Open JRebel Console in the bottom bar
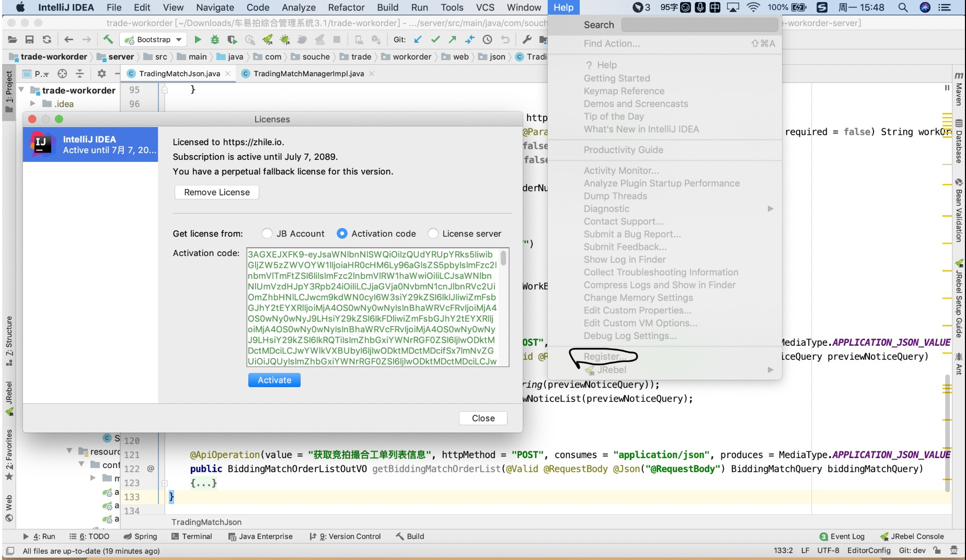The image size is (966, 560). click(x=912, y=536)
